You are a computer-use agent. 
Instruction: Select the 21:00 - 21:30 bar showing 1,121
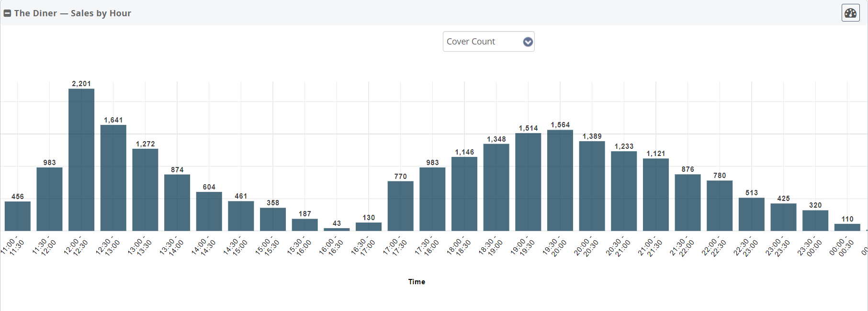pyautogui.click(x=656, y=195)
